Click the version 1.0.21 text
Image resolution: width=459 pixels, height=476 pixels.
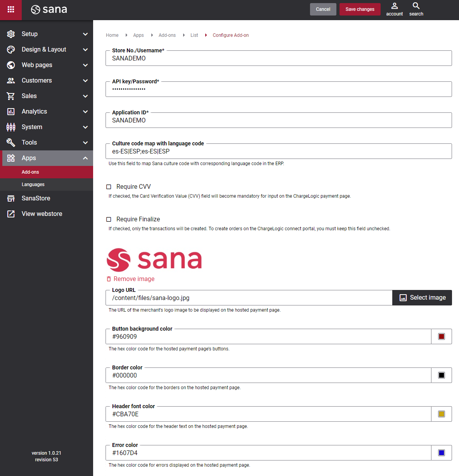pos(47,453)
